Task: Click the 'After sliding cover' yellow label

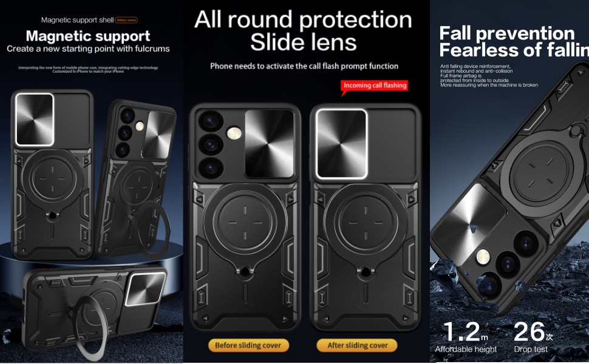Action: tap(357, 345)
